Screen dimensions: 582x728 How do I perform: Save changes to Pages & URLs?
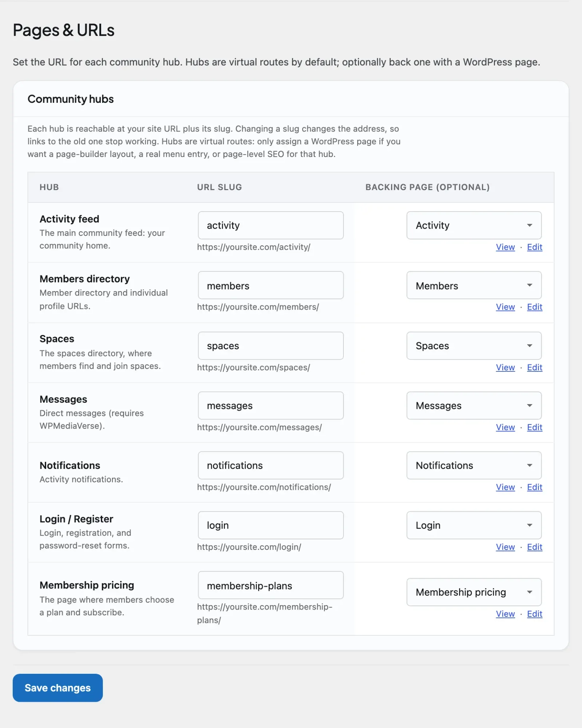tap(58, 688)
